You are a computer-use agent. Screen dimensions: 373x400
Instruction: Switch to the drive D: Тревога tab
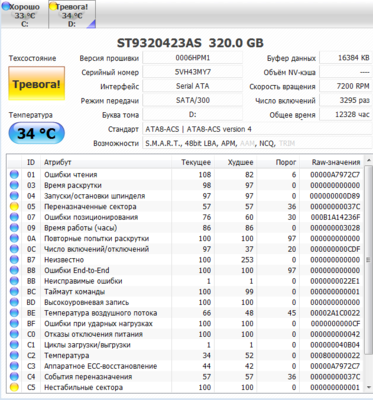click(x=72, y=15)
